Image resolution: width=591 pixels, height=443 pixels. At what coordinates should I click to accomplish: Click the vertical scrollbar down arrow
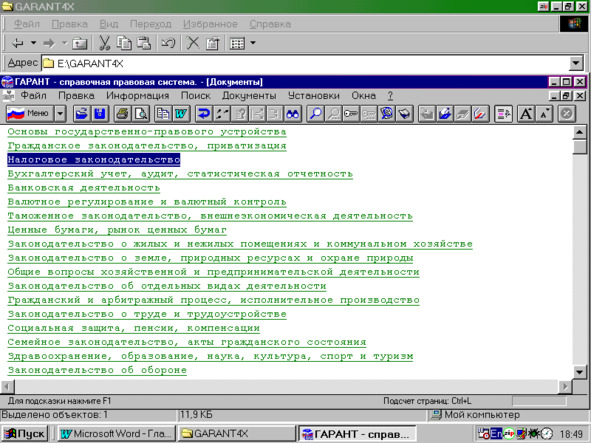(580, 372)
